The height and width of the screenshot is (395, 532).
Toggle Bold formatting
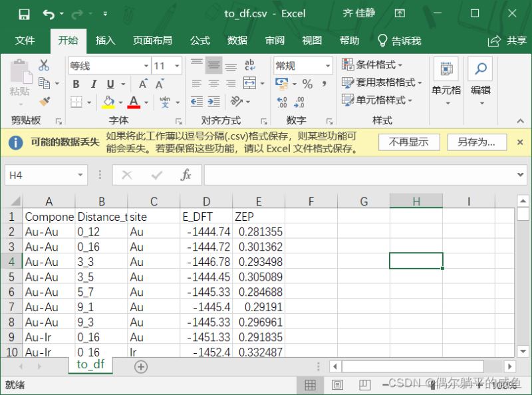pyautogui.click(x=76, y=84)
